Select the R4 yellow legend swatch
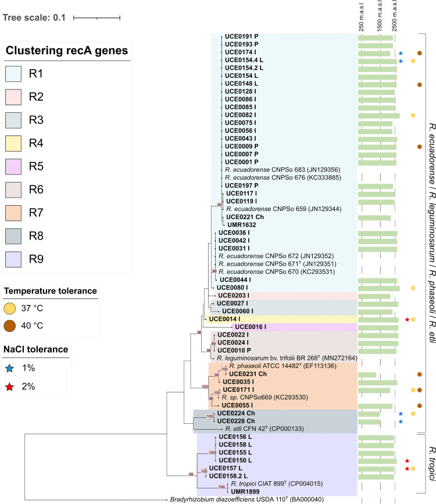The height and width of the screenshot is (504, 436). (x=13, y=144)
